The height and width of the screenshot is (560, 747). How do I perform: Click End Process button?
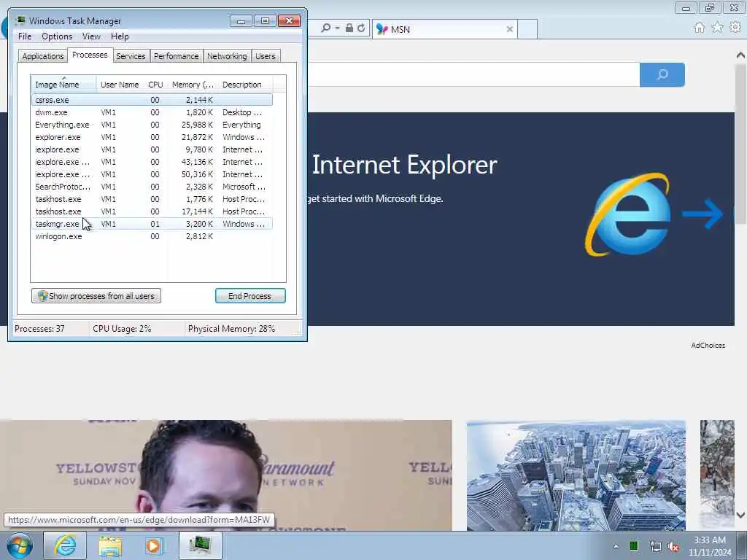pos(250,296)
